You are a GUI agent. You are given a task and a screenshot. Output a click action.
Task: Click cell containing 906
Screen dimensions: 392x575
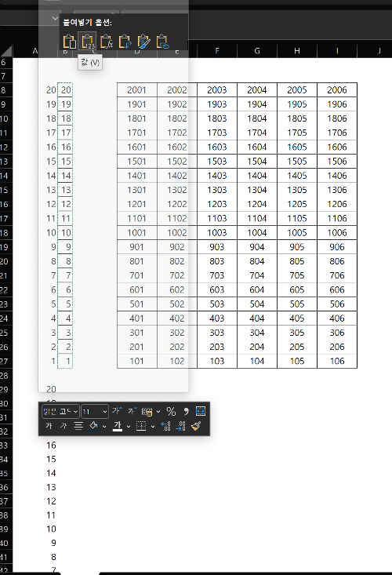tap(337, 247)
